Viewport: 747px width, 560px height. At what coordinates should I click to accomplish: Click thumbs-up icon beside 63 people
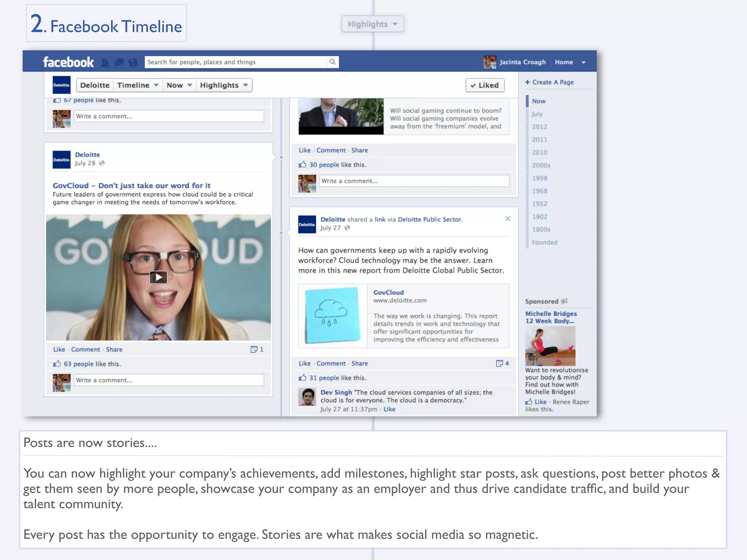(57, 363)
